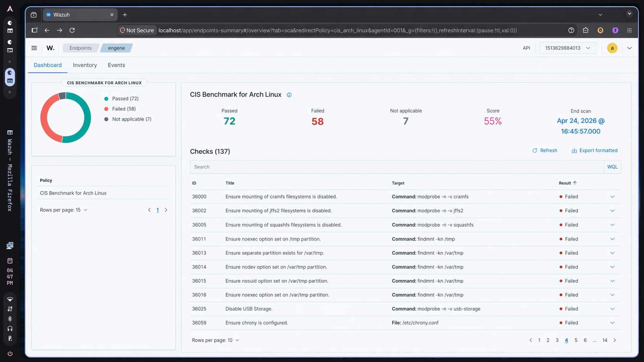Click the checks Search input field

[397, 167]
